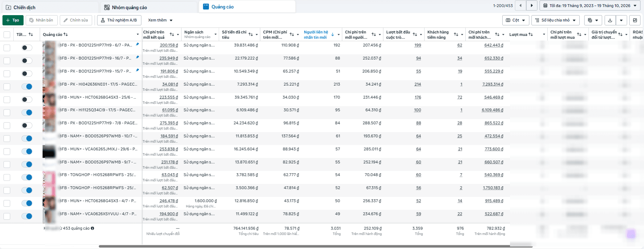Open the Cột columns dropdown
The height and width of the screenshot is (249, 644).
click(x=515, y=20)
